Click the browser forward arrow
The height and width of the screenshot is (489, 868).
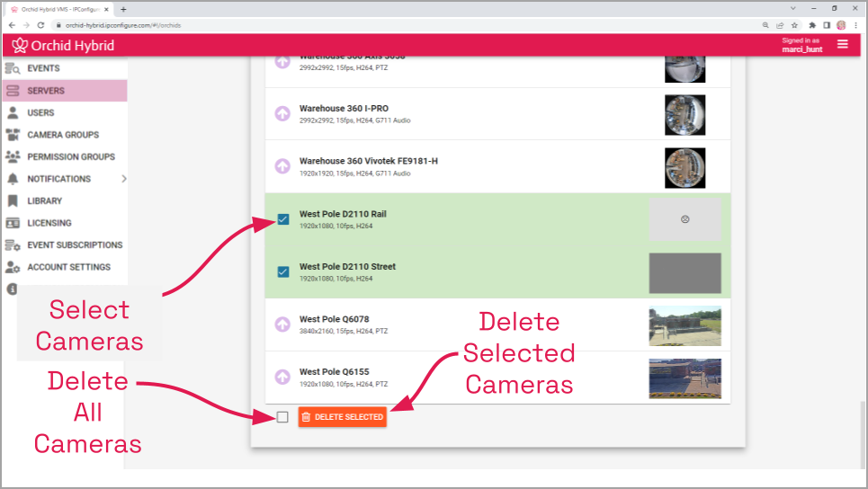[x=26, y=25]
